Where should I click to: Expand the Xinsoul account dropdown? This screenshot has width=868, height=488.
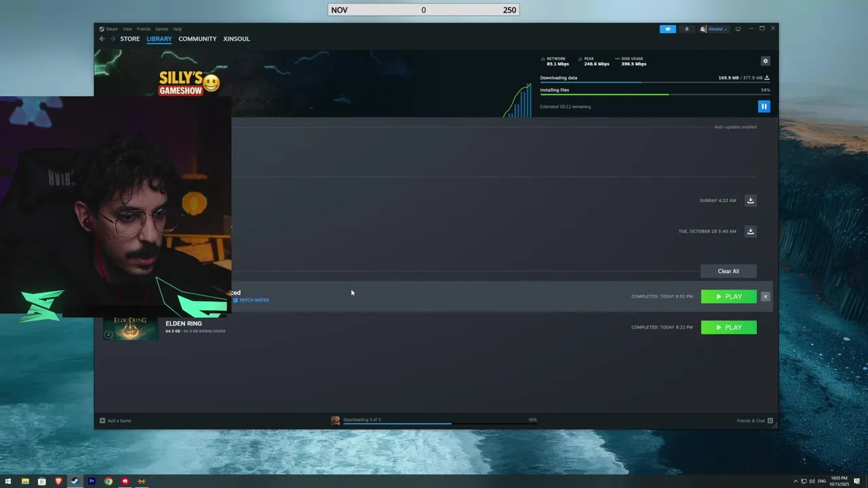[x=714, y=29]
